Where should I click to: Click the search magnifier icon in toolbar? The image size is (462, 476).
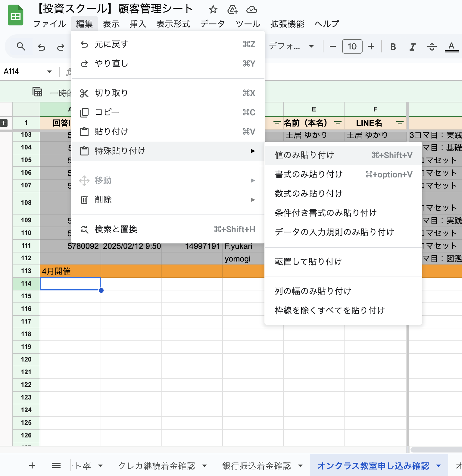(21, 47)
